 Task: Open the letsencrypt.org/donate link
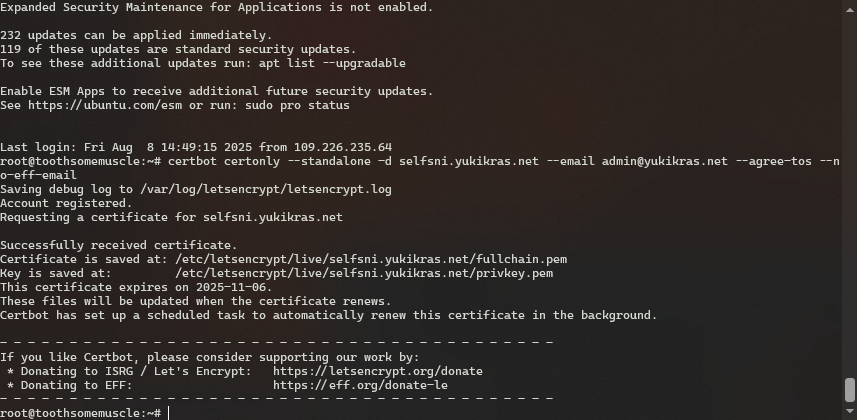click(x=378, y=371)
